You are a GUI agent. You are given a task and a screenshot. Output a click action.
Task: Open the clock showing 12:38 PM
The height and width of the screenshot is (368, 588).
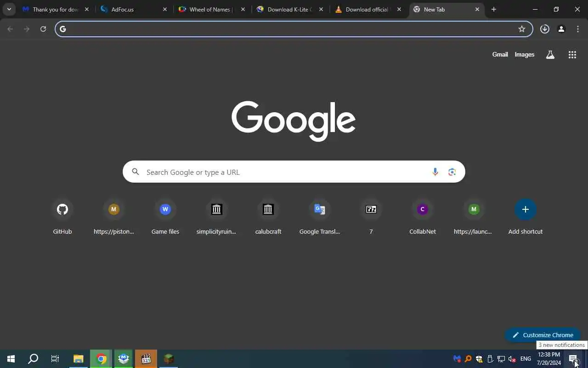pyautogui.click(x=549, y=359)
